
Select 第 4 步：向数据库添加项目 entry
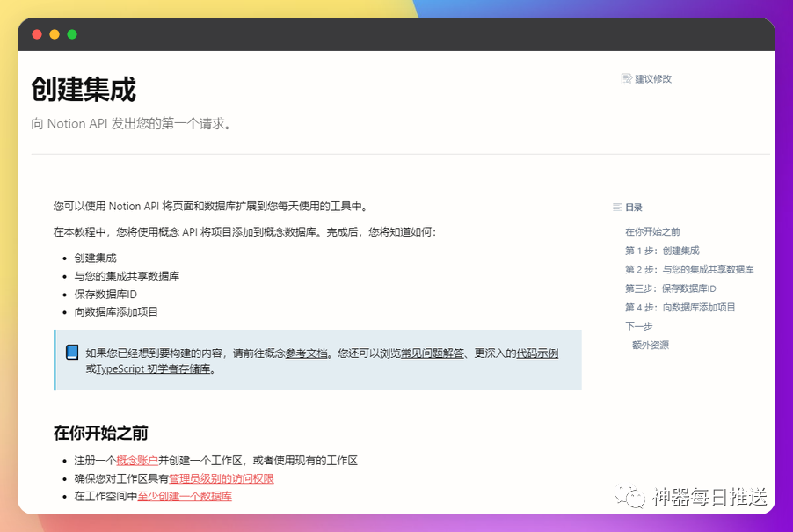pos(681,307)
